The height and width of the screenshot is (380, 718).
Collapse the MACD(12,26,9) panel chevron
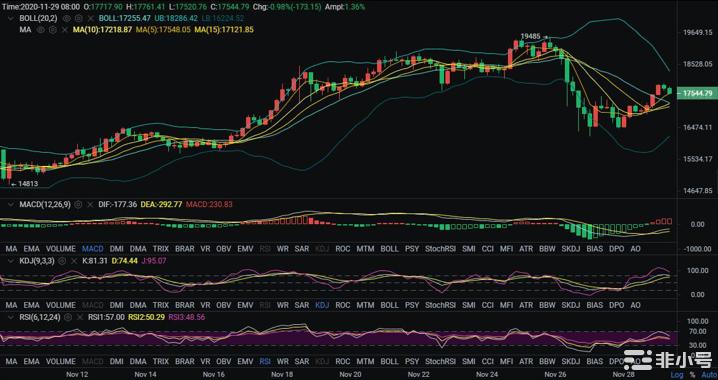click(11, 205)
